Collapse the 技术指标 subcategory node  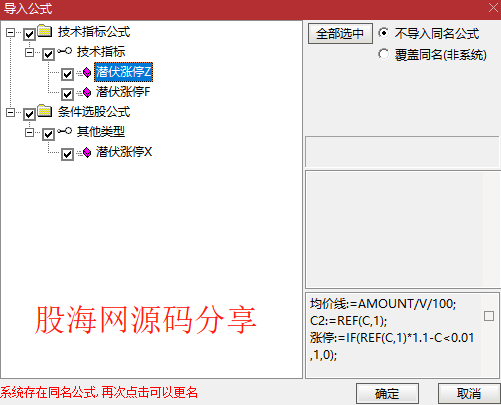[x=30, y=53]
